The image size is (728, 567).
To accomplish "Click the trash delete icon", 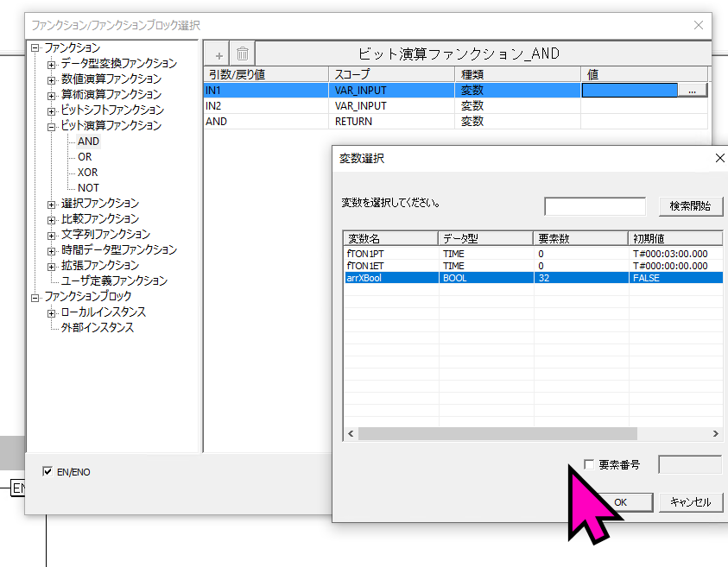I will click(x=243, y=54).
